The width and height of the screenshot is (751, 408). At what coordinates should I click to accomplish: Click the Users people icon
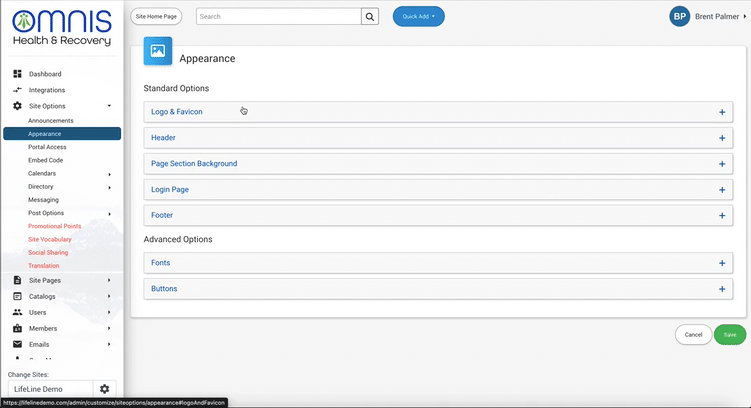point(17,312)
